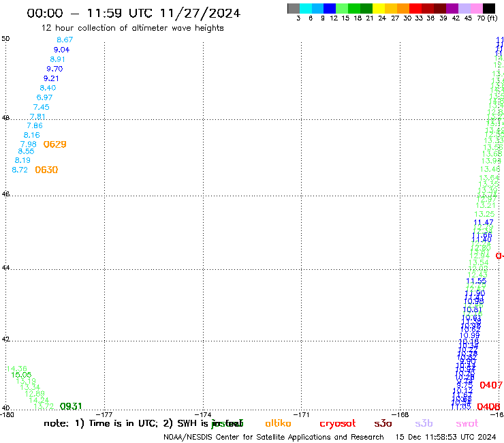
Task: Click the wave height value 7.86
Action: 35,125
